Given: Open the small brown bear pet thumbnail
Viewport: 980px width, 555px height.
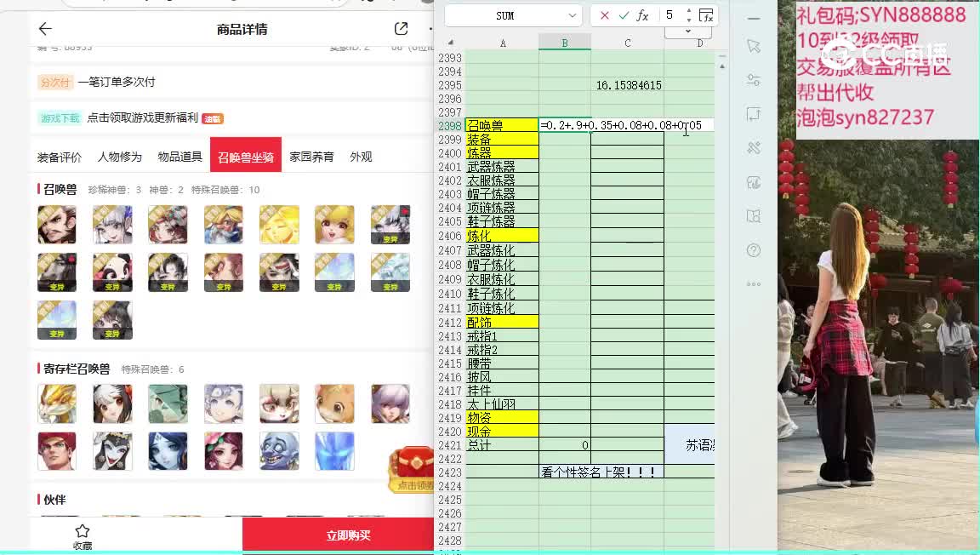Looking at the screenshot, I should [x=334, y=403].
